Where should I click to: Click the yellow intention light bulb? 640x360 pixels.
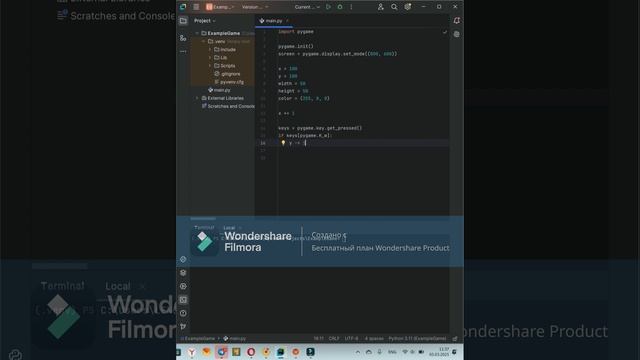[x=283, y=143]
